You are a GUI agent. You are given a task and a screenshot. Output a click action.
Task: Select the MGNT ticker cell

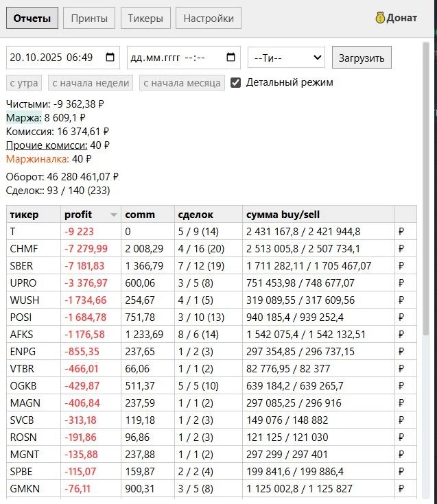pos(34,454)
